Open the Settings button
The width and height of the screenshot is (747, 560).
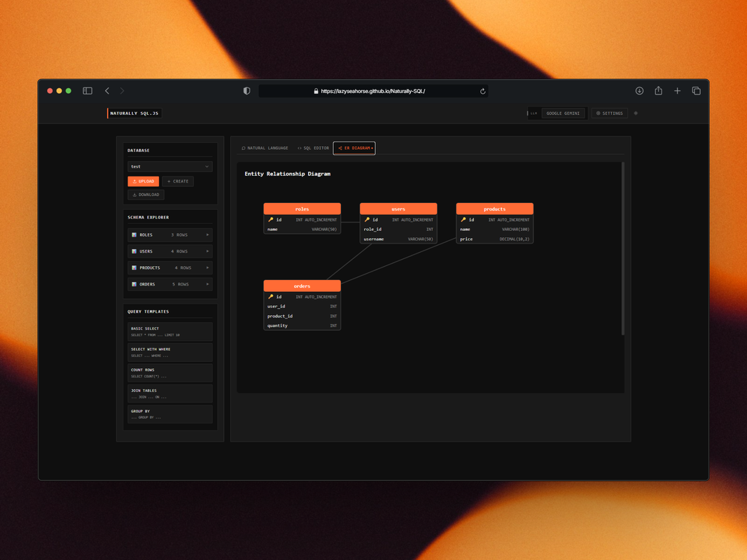click(609, 113)
